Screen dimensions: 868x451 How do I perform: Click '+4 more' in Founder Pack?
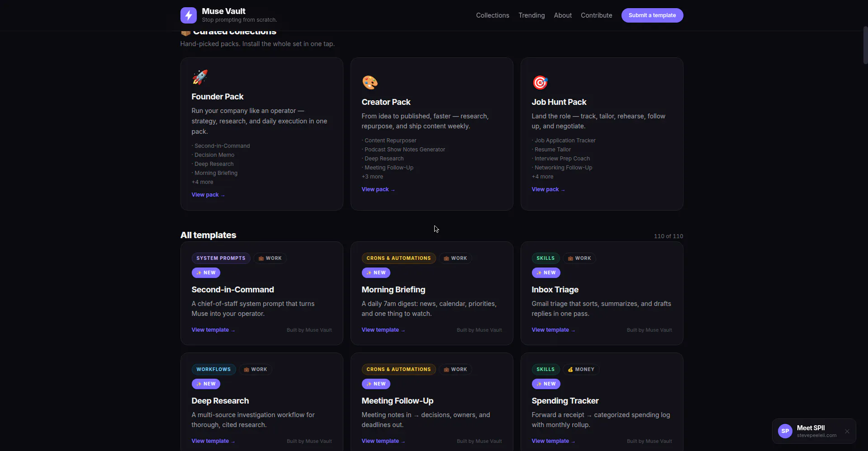coord(202,182)
